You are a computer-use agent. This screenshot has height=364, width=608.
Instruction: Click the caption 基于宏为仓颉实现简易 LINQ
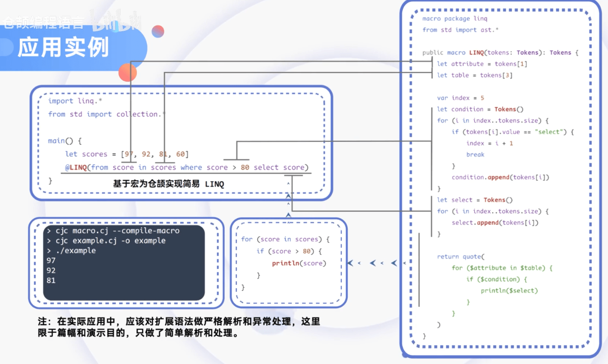pos(168,184)
